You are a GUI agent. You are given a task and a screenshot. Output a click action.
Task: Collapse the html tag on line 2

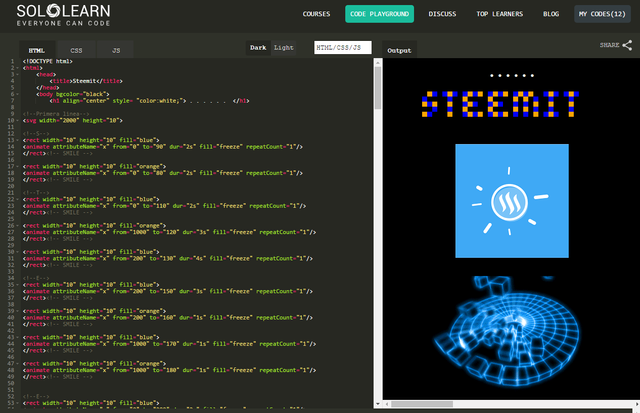(x=18, y=68)
